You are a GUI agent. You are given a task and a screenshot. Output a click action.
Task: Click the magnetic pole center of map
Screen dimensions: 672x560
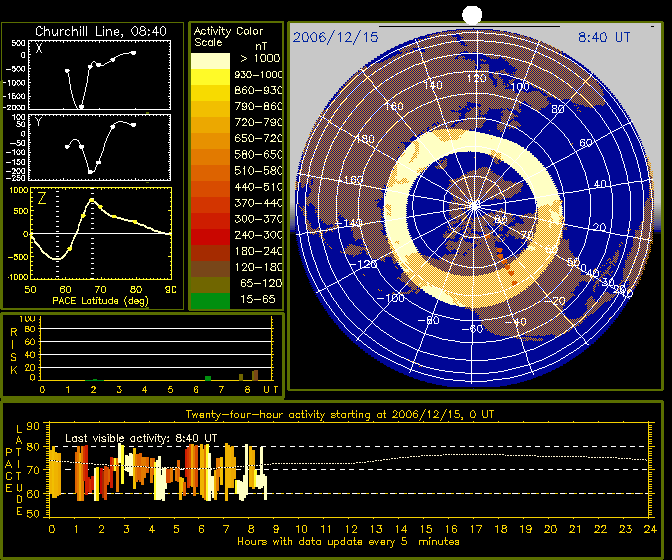coord(474,206)
